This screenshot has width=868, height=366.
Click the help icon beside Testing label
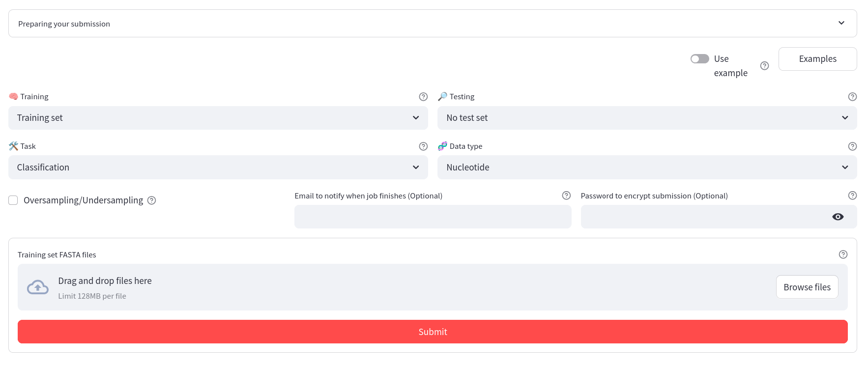[852, 97]
